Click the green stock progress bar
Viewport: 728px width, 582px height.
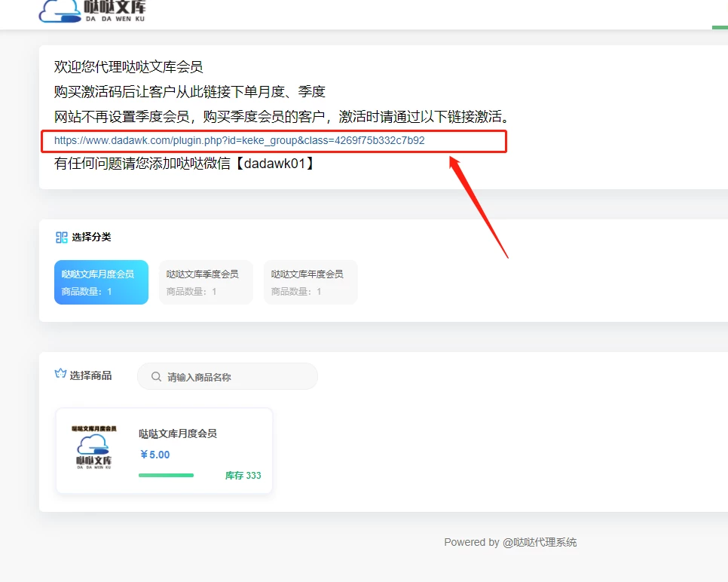click(x=167, y=475)
